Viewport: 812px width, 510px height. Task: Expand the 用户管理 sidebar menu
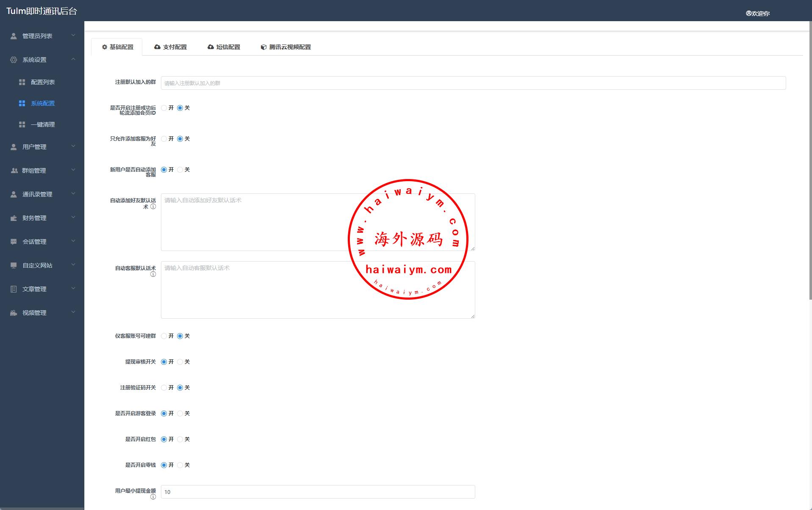pos(73,146)
